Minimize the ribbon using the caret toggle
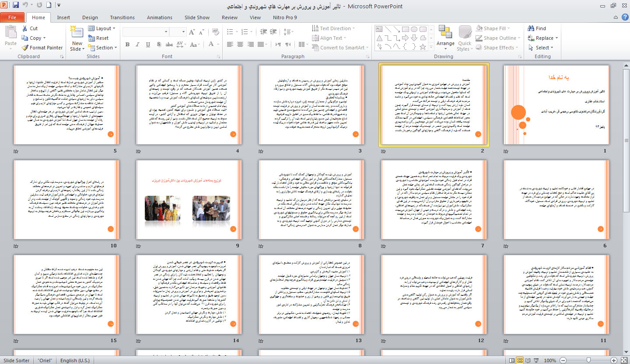Image resolution: width=630 pixels, height=364 pixels. (x=616, y=17)
